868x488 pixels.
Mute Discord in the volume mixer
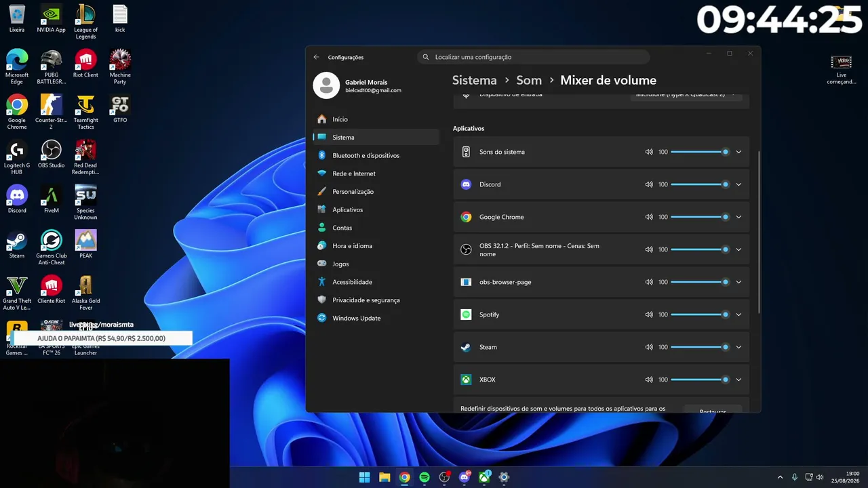[649, 184]
